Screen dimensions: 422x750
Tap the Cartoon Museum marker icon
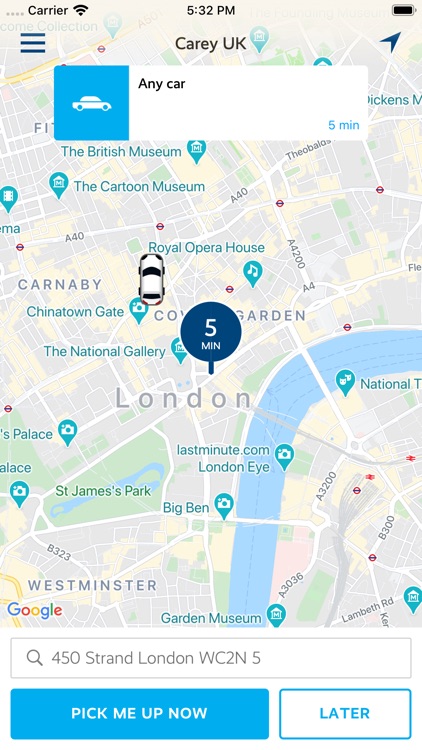[58, 185]
